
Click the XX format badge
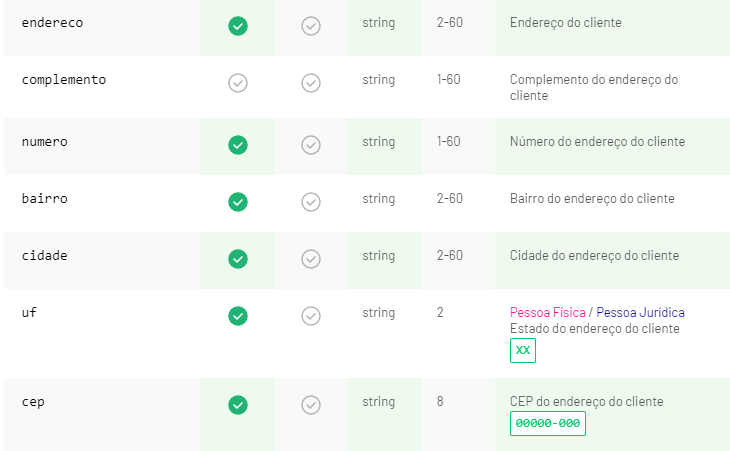[523, 350]
